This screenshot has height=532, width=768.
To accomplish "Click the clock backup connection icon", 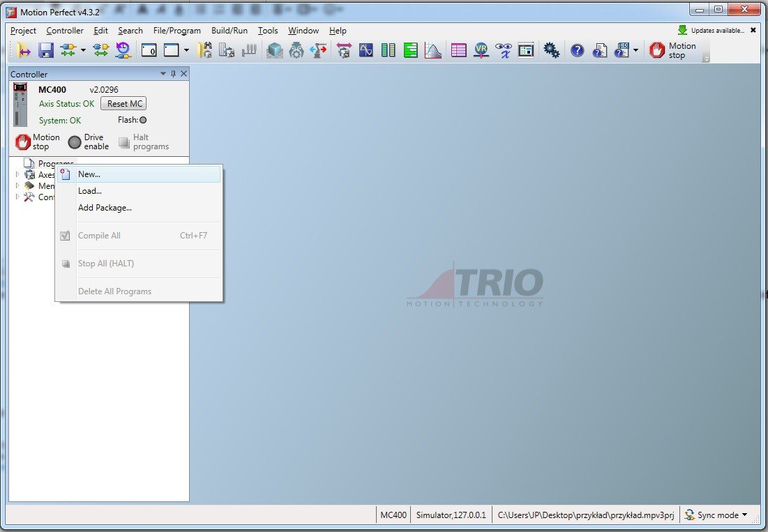I will pyautogui.click(x=123, y=50).
